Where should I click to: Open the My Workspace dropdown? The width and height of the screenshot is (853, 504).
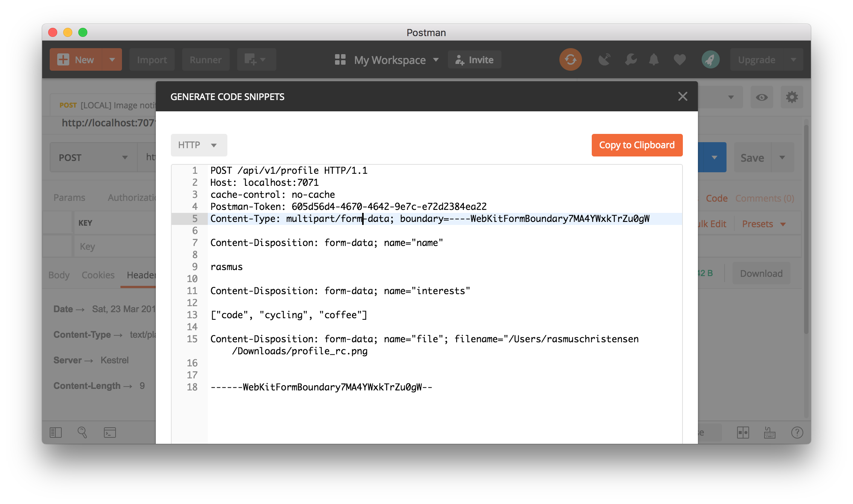pos(390,60)
